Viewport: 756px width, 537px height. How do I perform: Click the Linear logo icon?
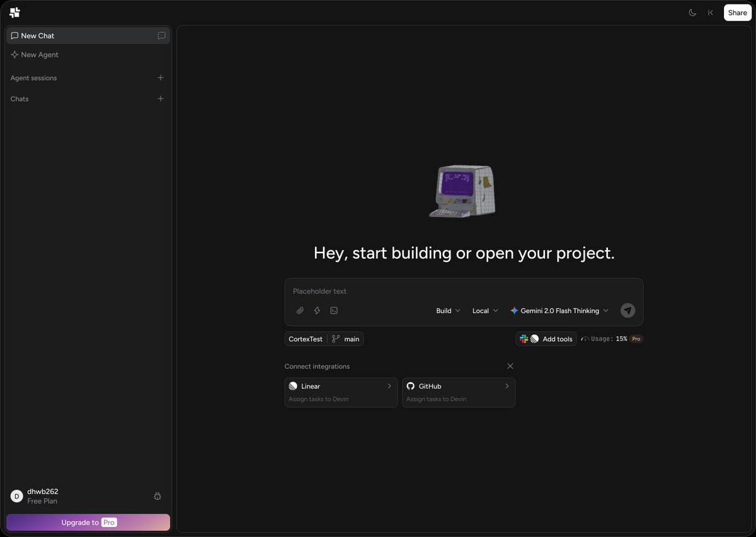click(x=293, y=386)
